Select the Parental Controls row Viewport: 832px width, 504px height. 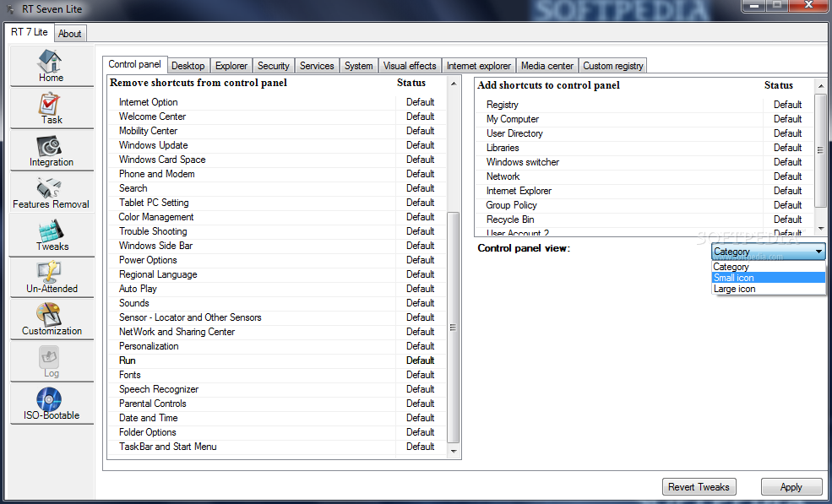[x=278, y=404]
